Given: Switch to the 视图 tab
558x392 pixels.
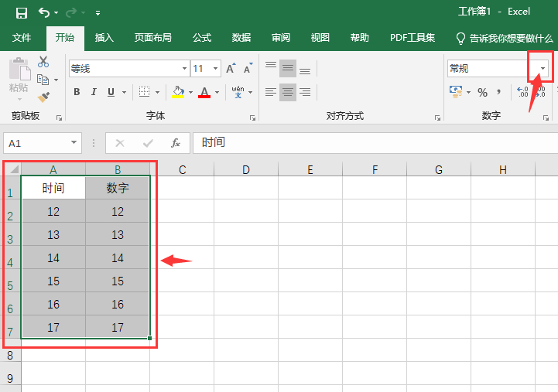Looking at the screenshot, I should [320, 38].
